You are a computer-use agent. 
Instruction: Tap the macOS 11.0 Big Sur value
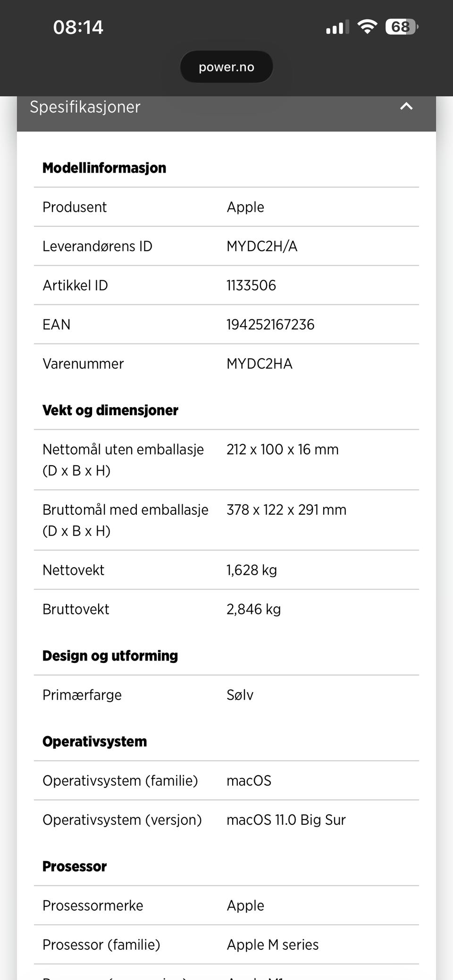286,820
